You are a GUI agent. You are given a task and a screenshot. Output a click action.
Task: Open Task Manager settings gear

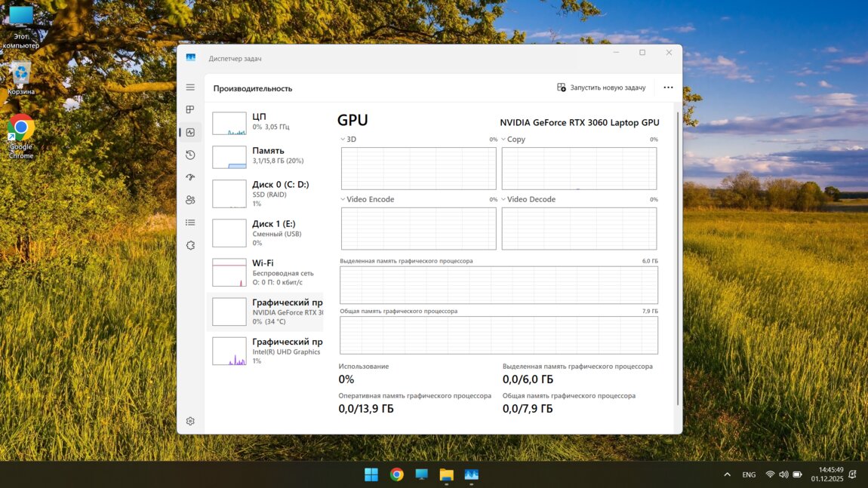pos(190,421)
